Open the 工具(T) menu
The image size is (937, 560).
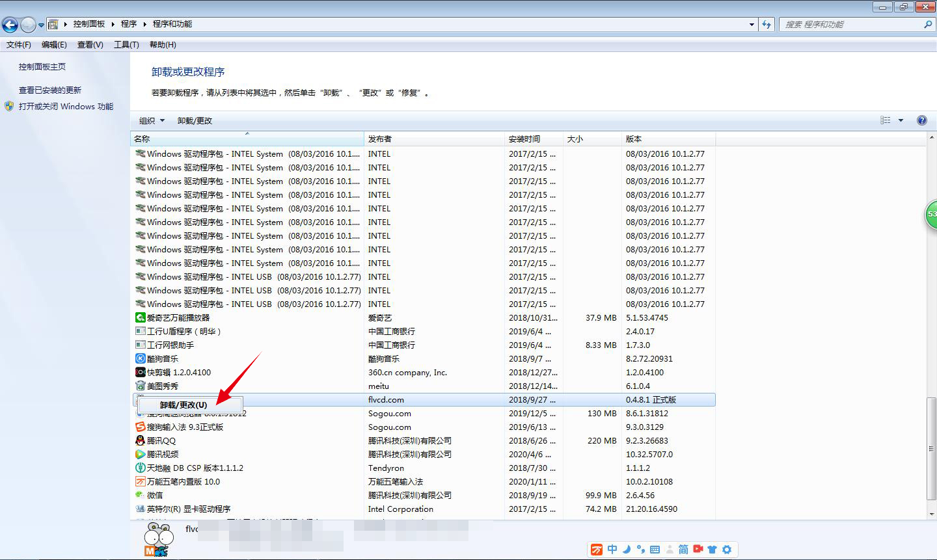point(126,45)
